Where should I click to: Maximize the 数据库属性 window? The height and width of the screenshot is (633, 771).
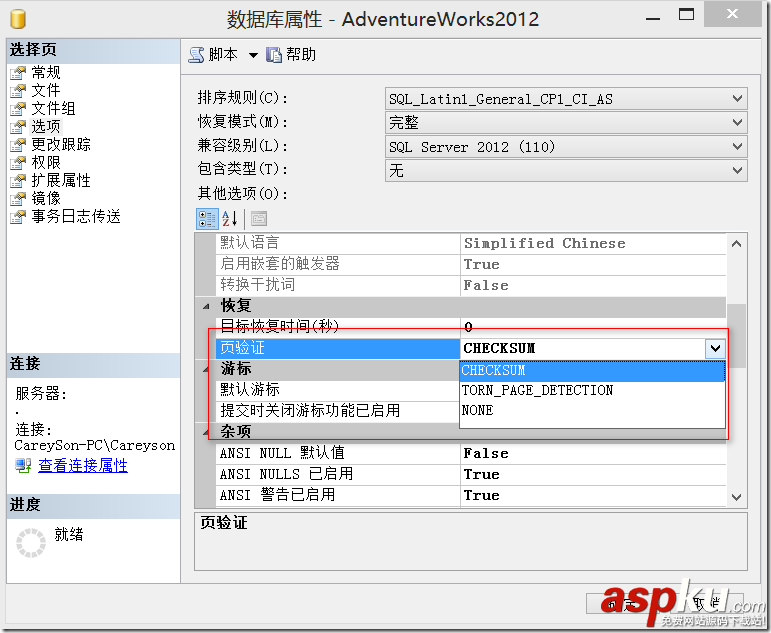coord(686,14)
